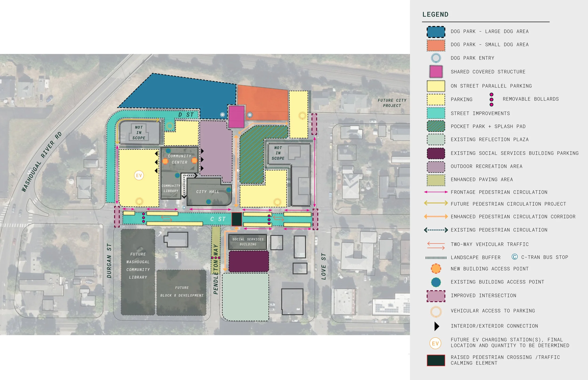Click the Dog Park Large Dog Area swatch
This screenshot has width=588, height=380.
click(x=436, y=32)
